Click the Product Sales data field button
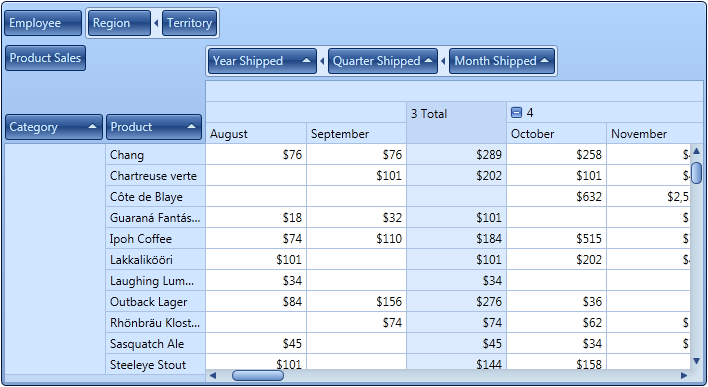This screenshot has height=387, width=708. (x=45, y=58)
